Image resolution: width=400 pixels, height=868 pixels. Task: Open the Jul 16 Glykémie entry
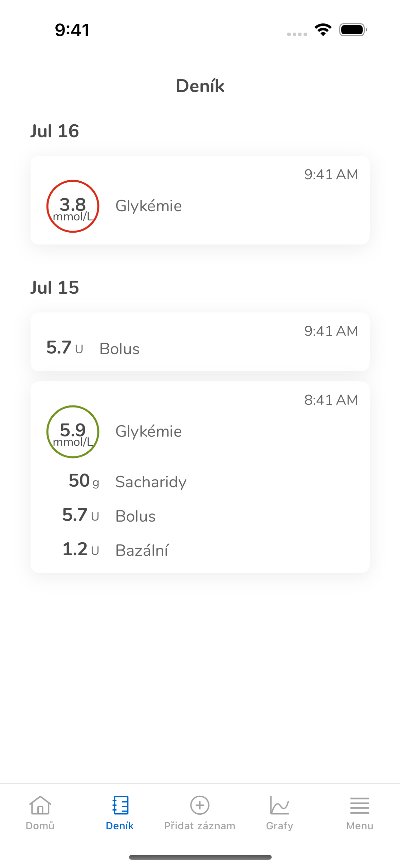coord(200,200)
